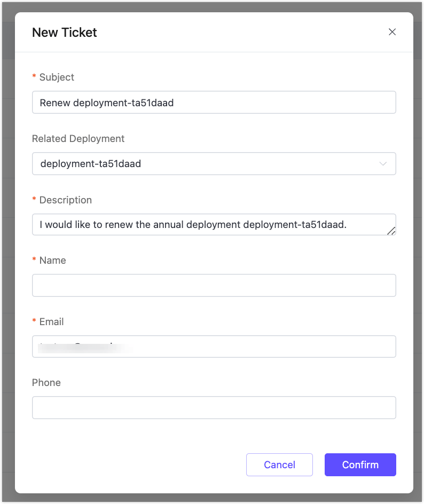Select the Subject input field
Viewport: 424px width, 504px height.
[214, 102]
